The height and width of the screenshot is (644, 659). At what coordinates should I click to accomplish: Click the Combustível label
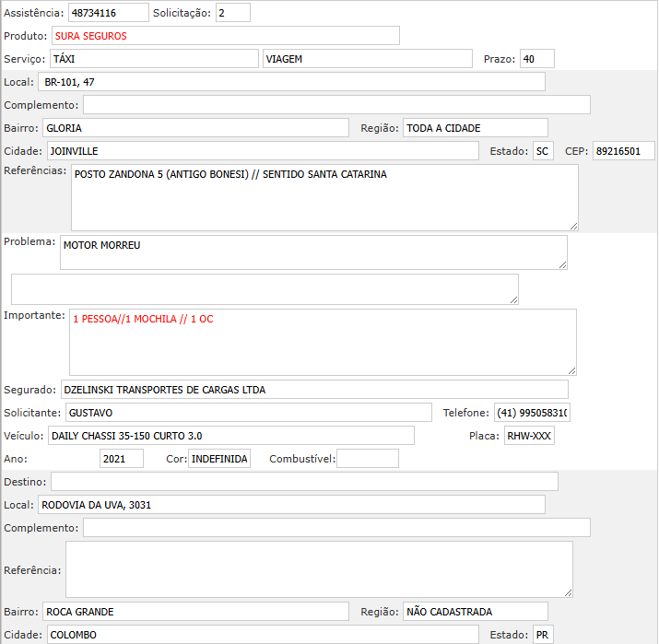tap(302, 458)
